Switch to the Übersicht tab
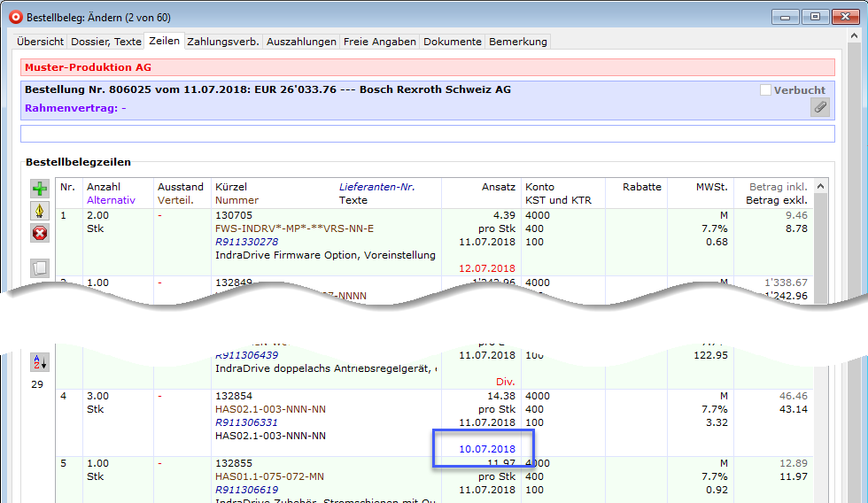 (41, 42)
